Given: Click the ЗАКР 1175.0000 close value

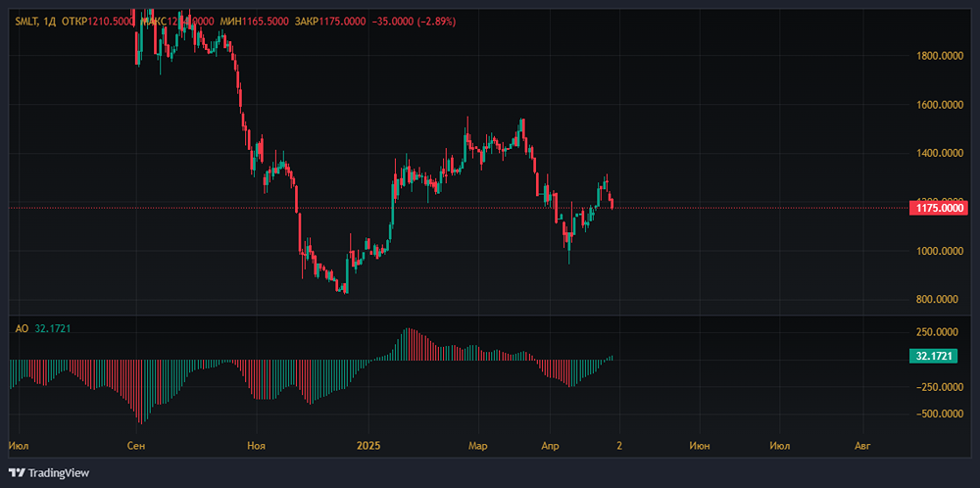Looking at the screenshot, I should [x=329, y=22].
